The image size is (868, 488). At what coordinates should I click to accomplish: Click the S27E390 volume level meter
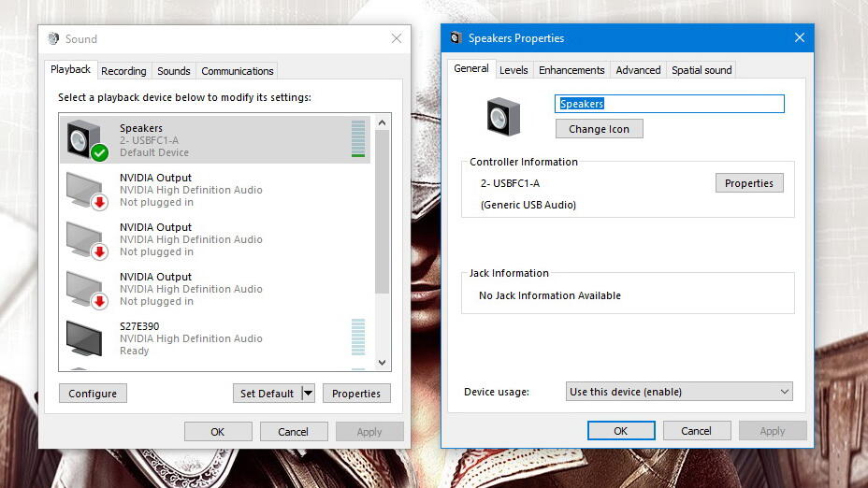[358, 337]
